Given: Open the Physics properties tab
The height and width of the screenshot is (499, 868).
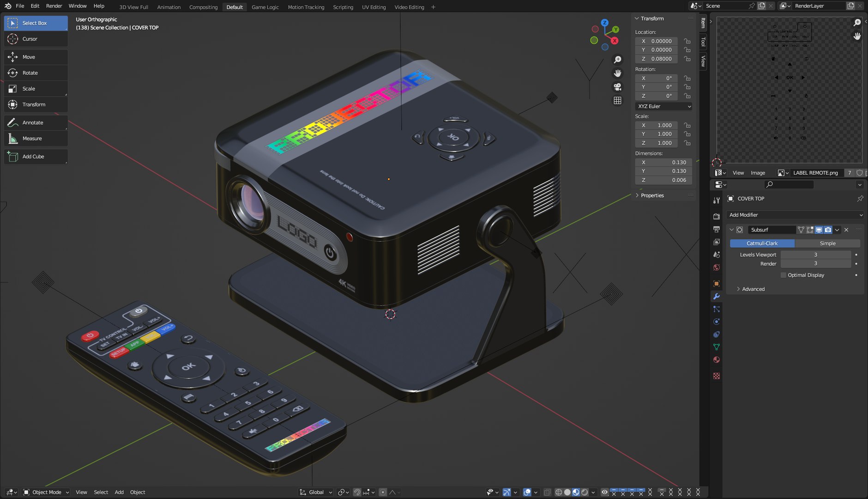Looking at the screenshot, I should click(717, 322).
